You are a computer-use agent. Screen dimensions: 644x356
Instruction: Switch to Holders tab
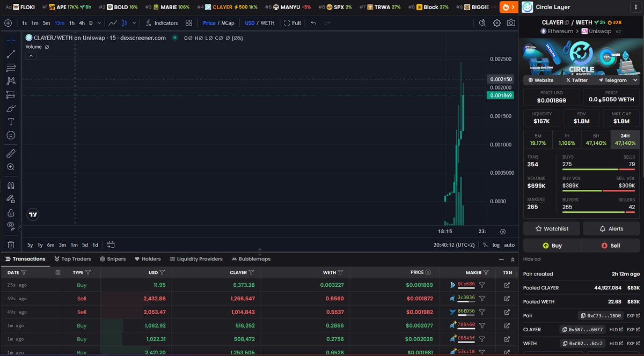148,259
